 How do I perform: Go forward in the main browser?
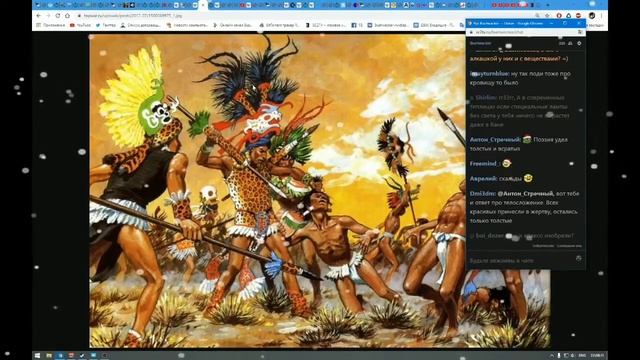pyautogui.click(x=48, y=16)
